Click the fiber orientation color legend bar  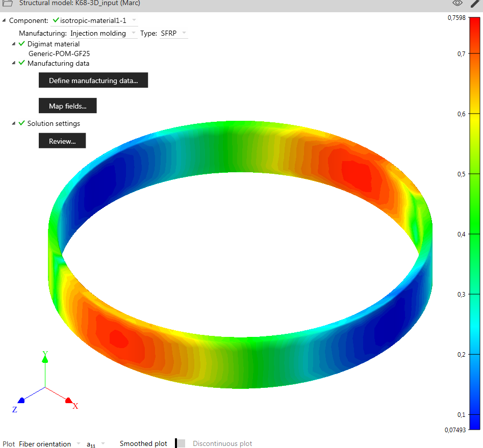[474, 224]
